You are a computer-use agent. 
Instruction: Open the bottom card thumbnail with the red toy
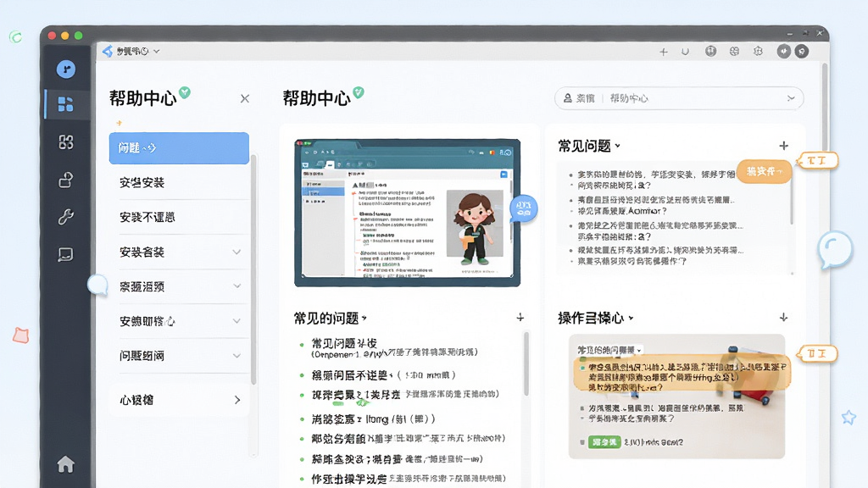coord(676,396)
